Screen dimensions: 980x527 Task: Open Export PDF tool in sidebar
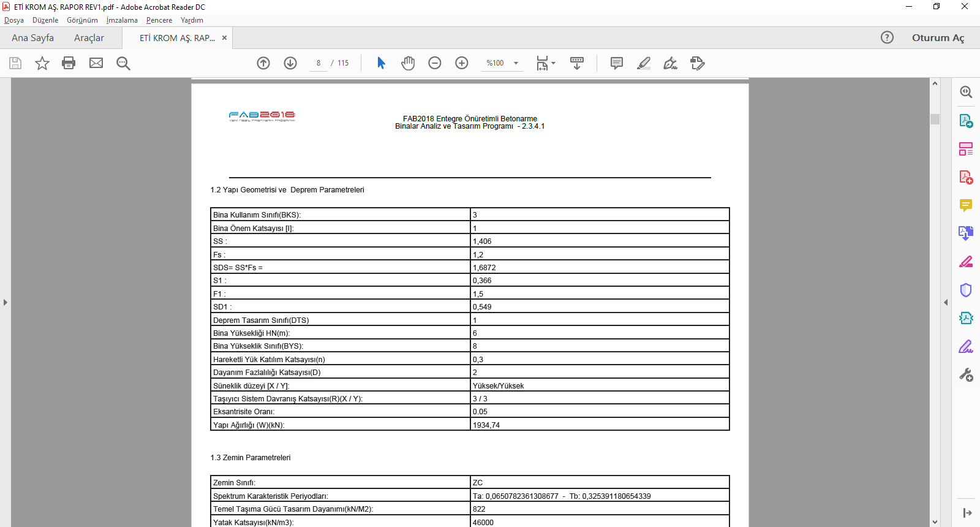(x=966, y=121)
